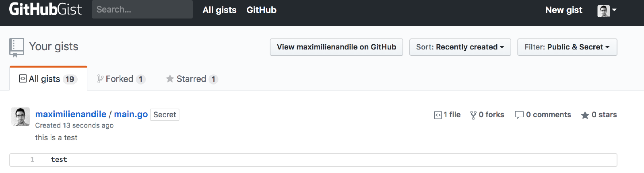Click the file icon next to 1 file
Viewport: 644px width, 173px height.
438,115
